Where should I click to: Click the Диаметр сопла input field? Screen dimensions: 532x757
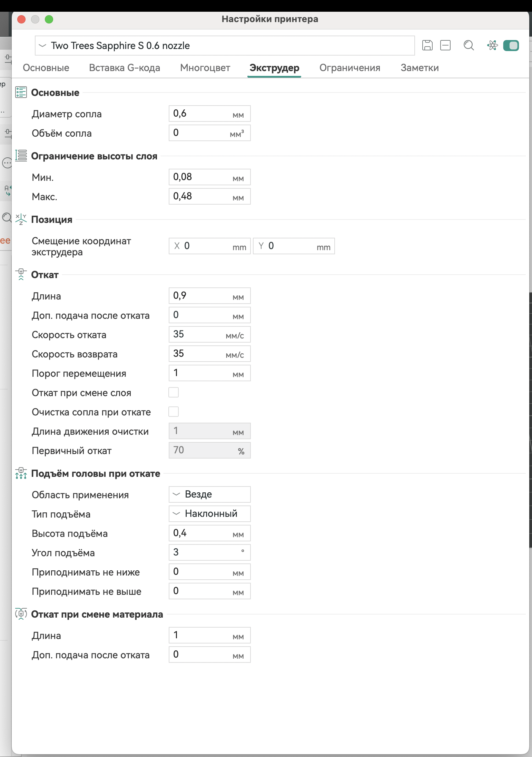click(209, 114)
